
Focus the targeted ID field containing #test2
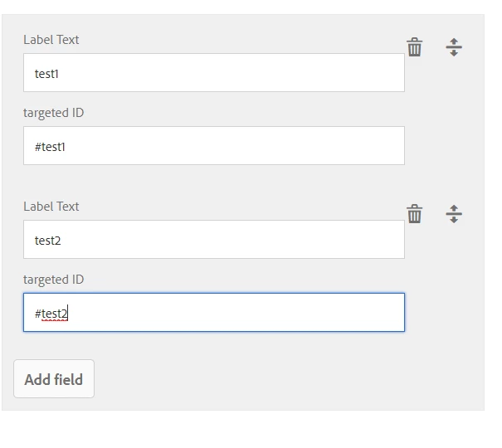click(214, 312)
